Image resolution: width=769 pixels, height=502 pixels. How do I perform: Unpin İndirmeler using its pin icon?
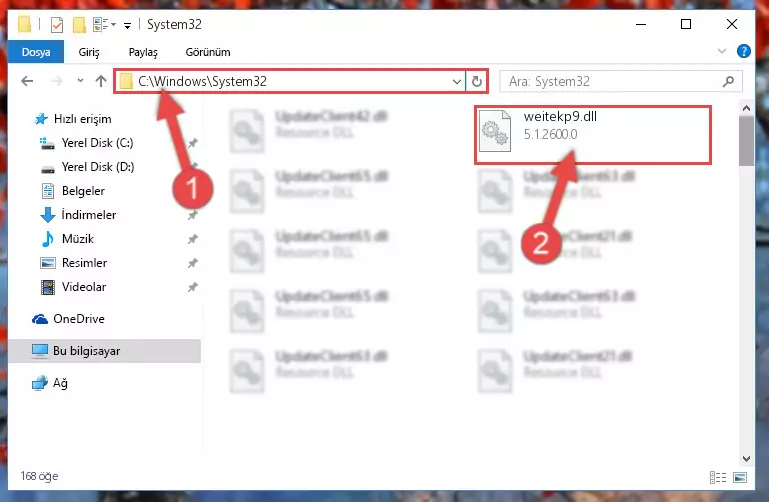[x=192, y=215]
